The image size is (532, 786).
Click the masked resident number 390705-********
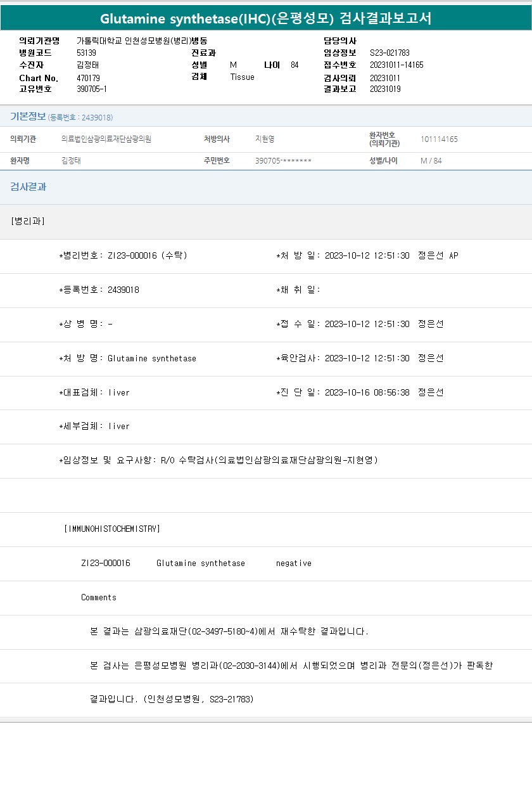pos(283,161)
